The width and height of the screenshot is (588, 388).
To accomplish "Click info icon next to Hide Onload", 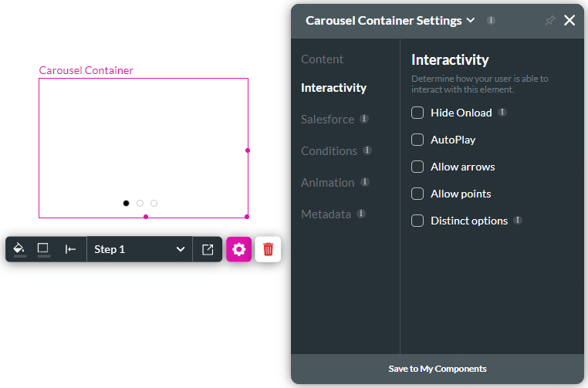I will click(x=502, y=113).
